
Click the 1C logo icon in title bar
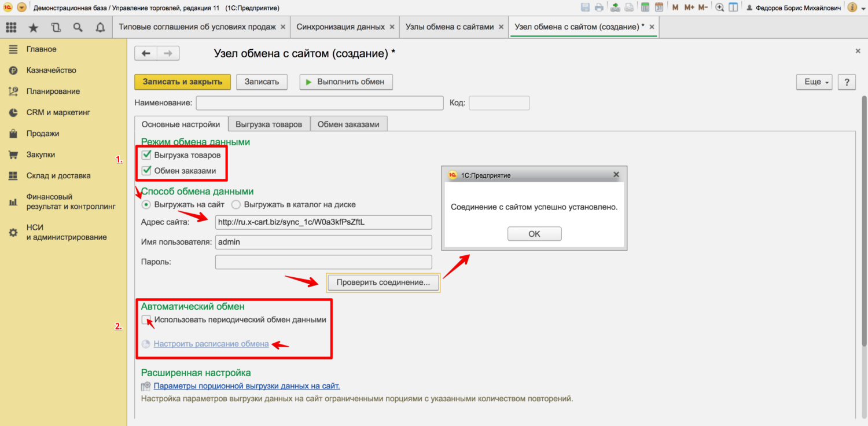tap(8, 8)
